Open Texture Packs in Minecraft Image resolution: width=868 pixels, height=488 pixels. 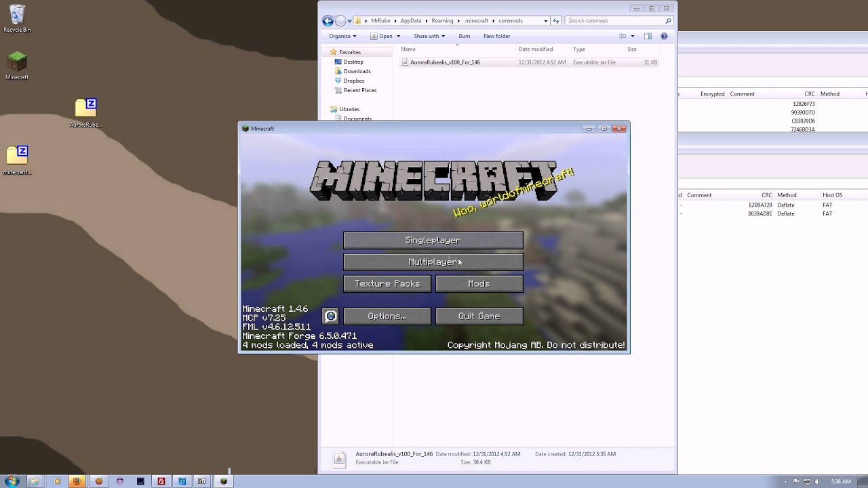coord(387,283)
